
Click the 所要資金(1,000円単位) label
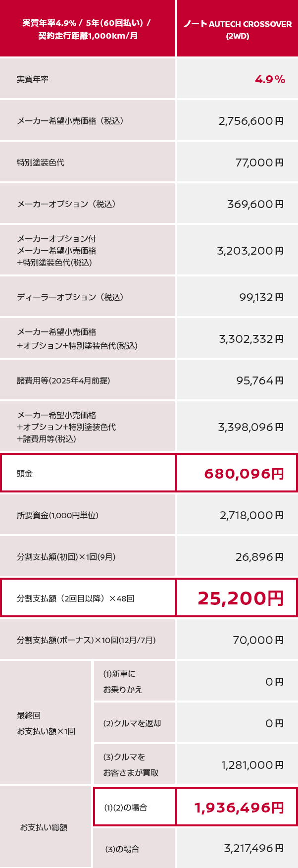click(x=57, y=515)
